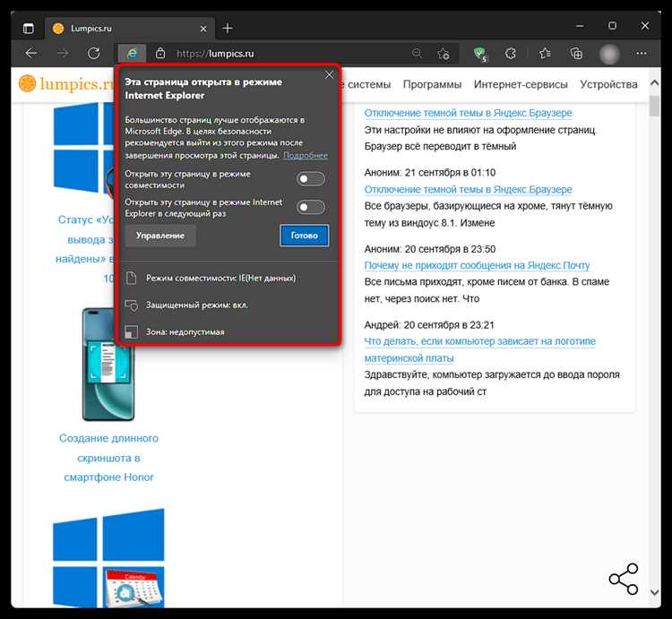Open Почему не приходят сообщения link
This screenshot has width=672, height=619.
point(477,265)
